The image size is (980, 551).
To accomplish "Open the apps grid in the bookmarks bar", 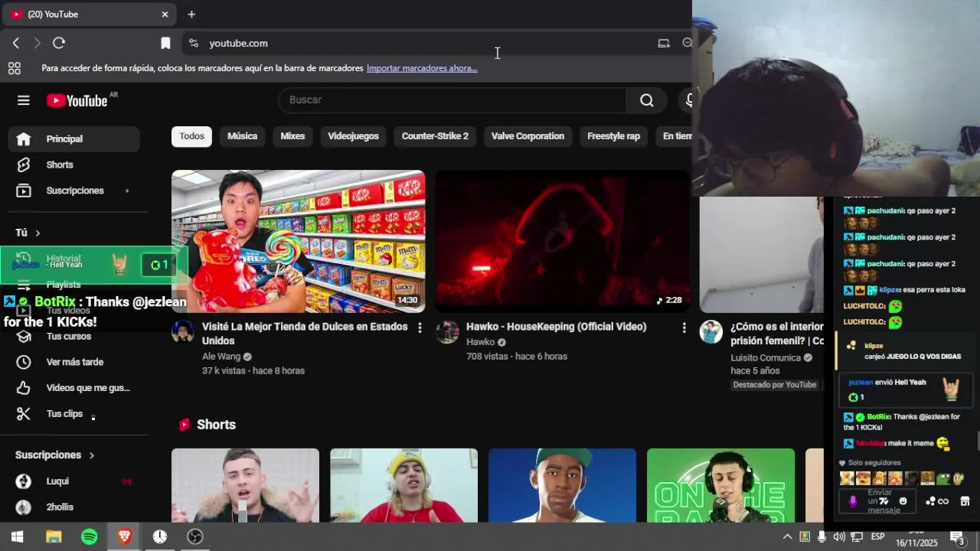I will click(x=15, y=68).
